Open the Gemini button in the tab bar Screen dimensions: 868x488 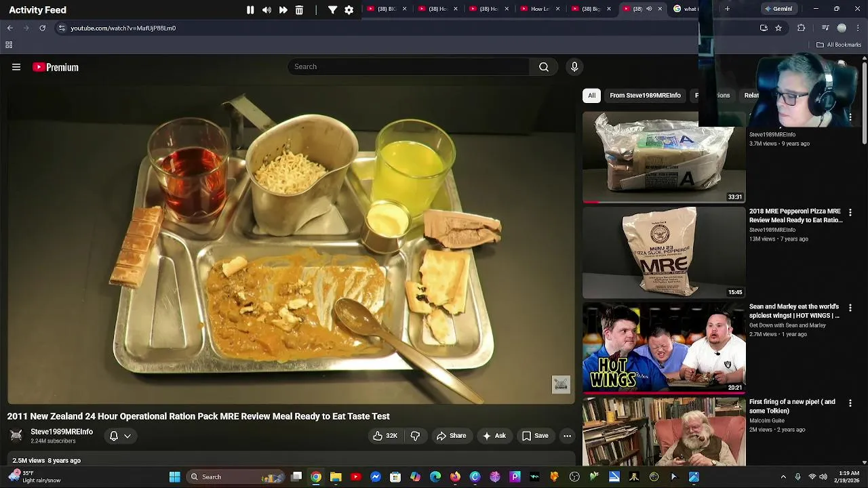778,9
